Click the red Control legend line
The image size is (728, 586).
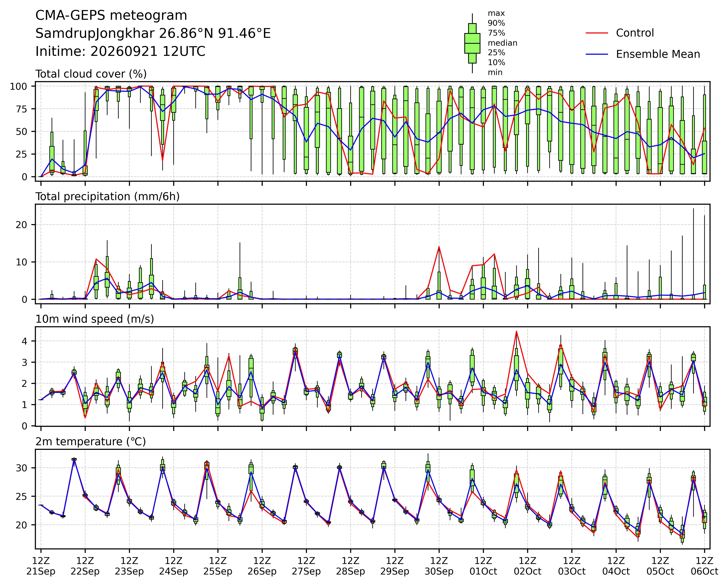[x=597, y=33]
